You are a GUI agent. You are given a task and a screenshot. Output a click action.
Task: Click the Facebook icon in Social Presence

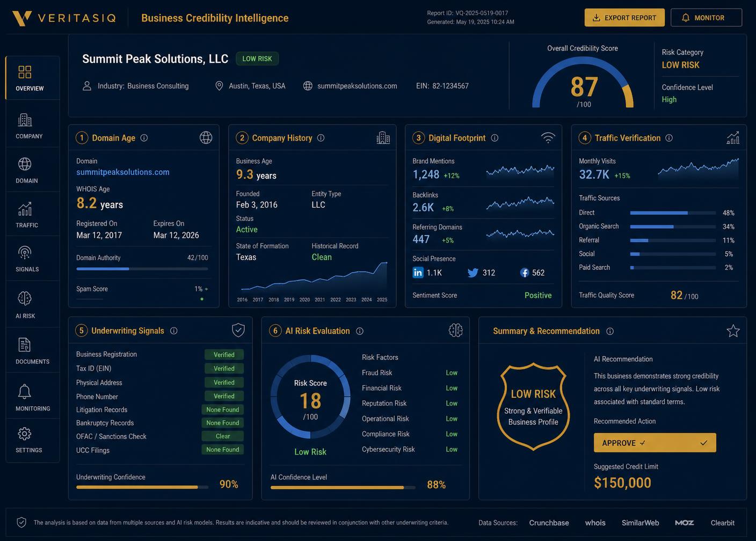click(525, 273)
